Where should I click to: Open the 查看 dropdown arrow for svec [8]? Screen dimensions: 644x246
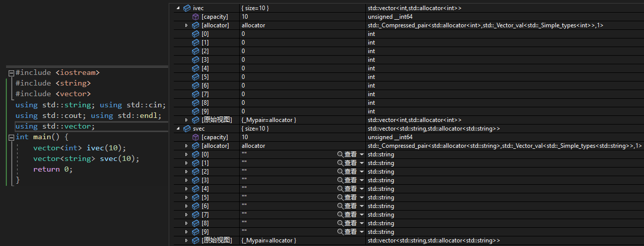pyautogui.click(x=362, y=223)
